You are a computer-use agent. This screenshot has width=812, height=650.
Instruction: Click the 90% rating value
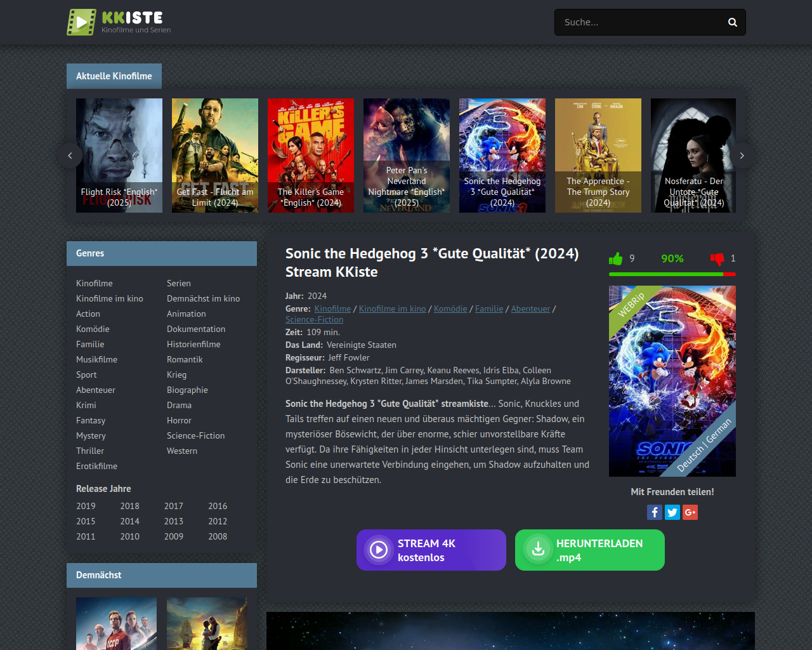pyautogui.click(x=672, y=258)
